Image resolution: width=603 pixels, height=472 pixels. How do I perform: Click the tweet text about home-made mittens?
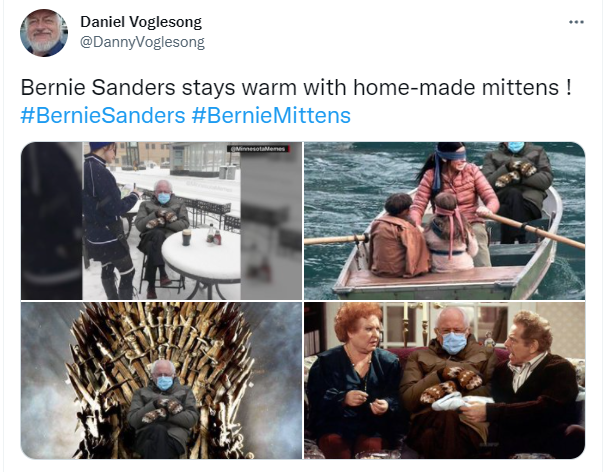[296, 87]
